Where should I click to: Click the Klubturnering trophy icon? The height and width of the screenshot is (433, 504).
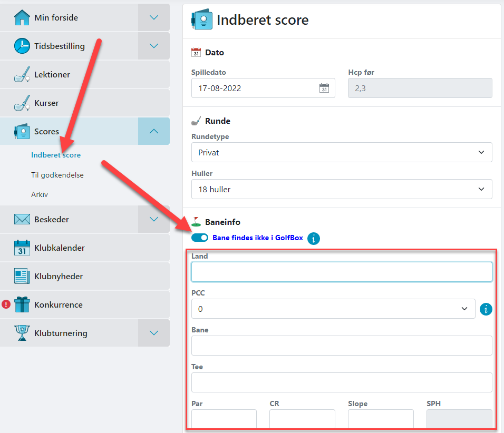(22, 333)
